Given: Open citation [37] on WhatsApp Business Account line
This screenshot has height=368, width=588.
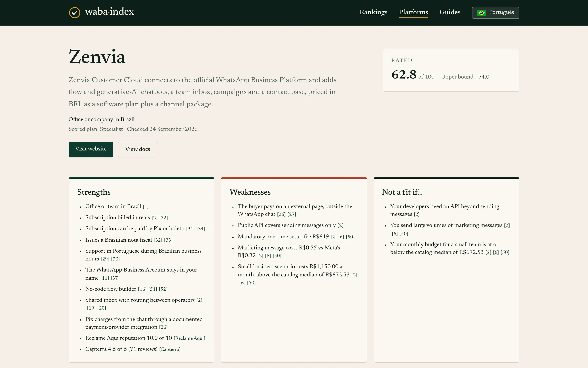Looking at the screenshot, I should click(115, 278).
